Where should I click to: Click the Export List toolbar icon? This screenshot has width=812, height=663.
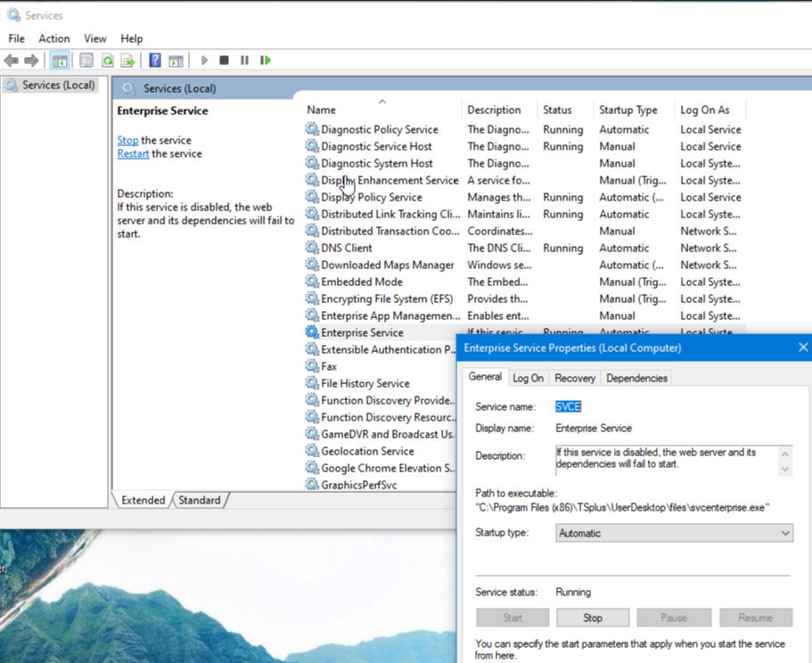pyautogui.click(x=127, y=61)
